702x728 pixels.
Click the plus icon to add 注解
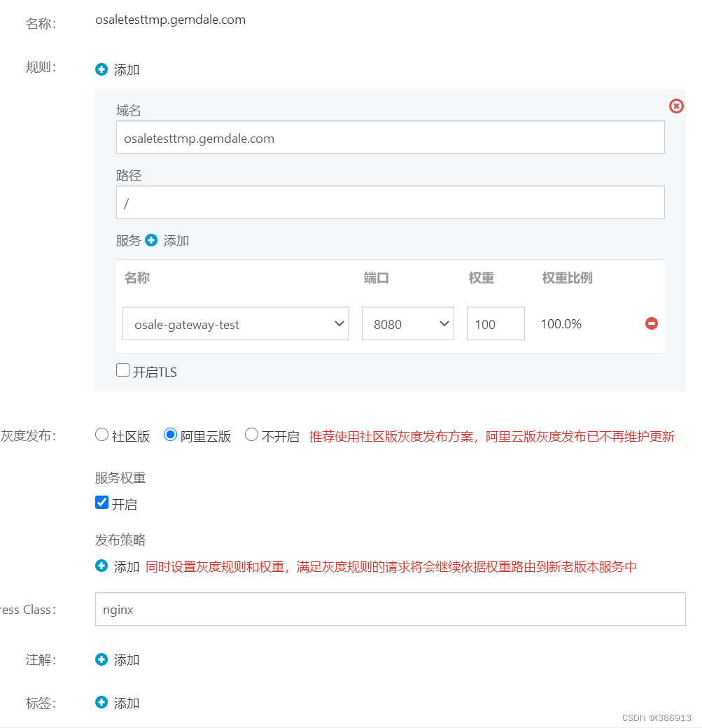[x=101, y=659]
